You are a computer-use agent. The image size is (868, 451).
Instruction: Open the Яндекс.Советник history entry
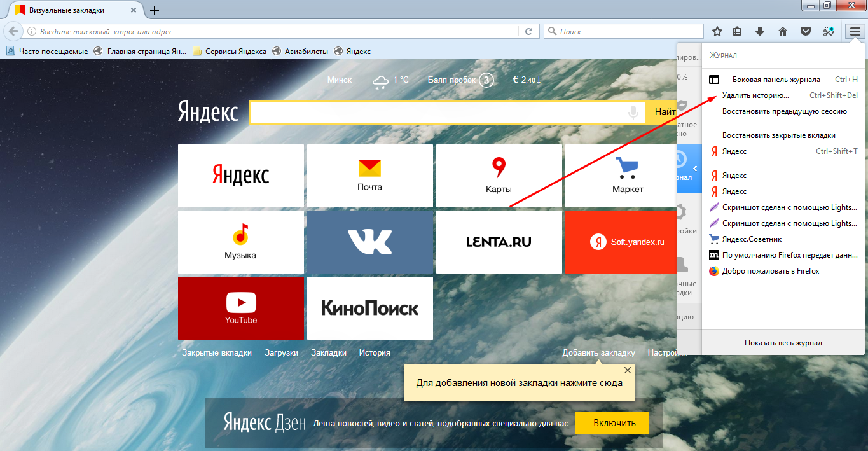coord(783,239)
